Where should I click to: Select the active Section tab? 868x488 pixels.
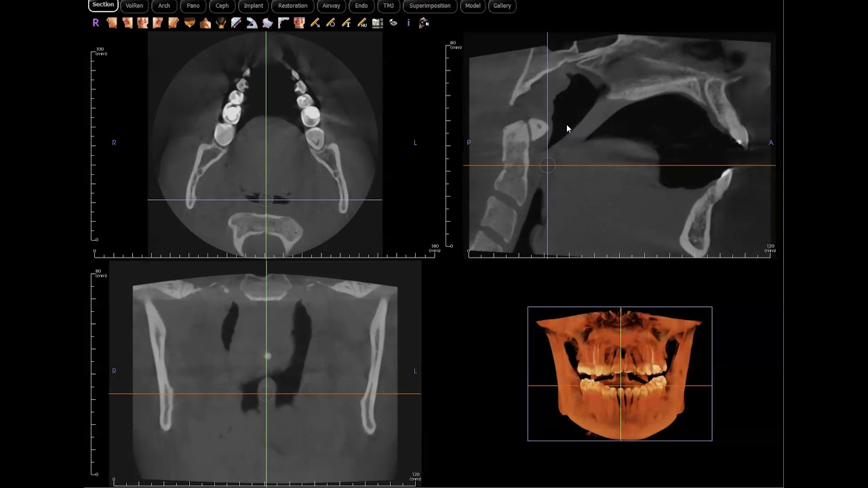[x=103, y=5]
